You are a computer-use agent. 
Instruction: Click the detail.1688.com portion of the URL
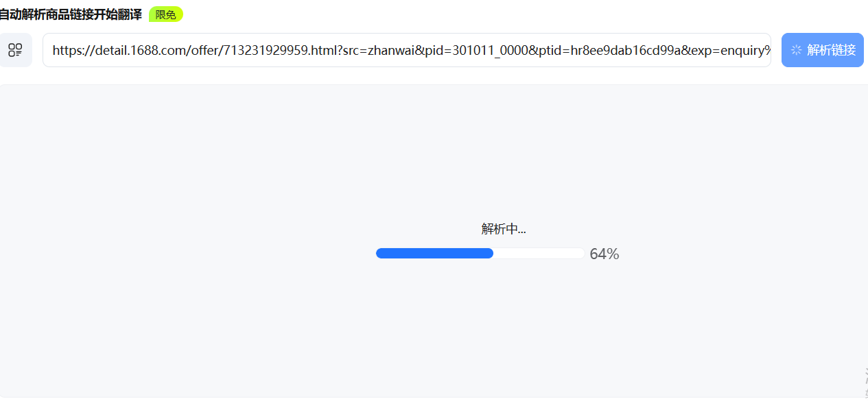[138, 50]
